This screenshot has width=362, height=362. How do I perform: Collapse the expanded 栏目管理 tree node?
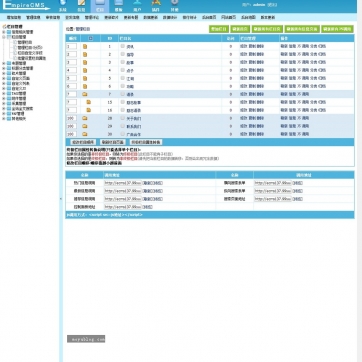point(4,37)
